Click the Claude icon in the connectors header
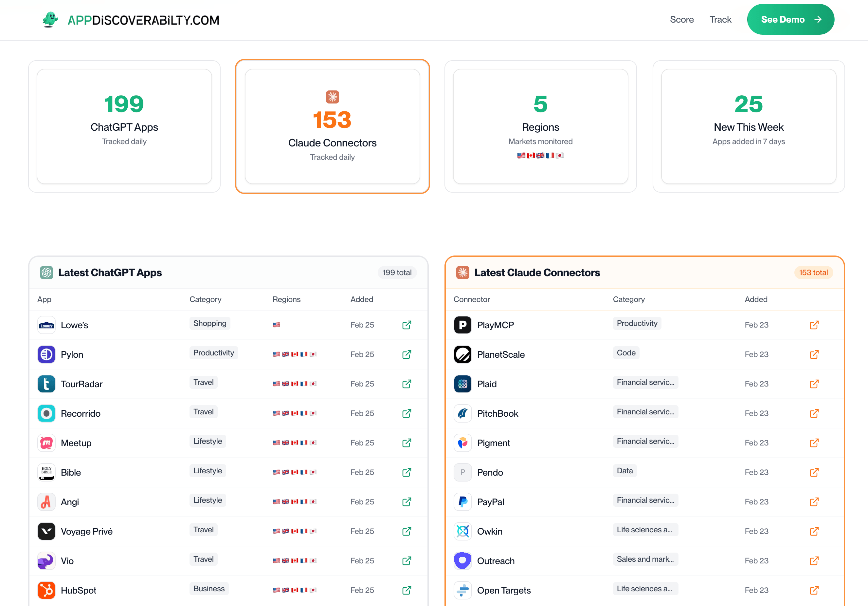This screenshot has width=868, height=606. point(462,272)
